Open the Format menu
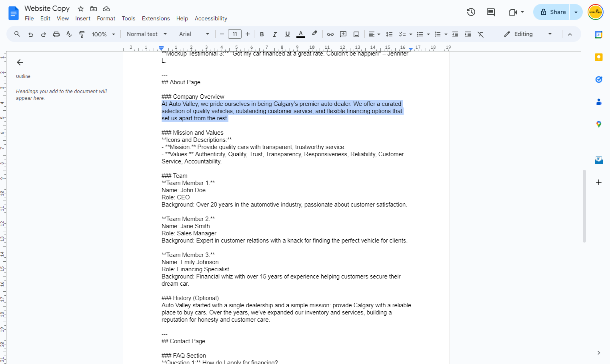This screenshot has height=364, width=610. click(106, 18)
